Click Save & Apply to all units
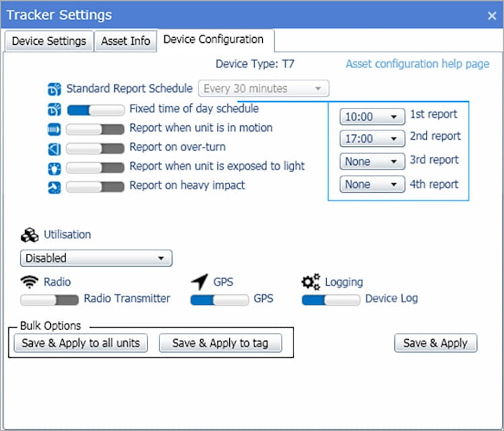504x431 pixels. tap(81, 343)
